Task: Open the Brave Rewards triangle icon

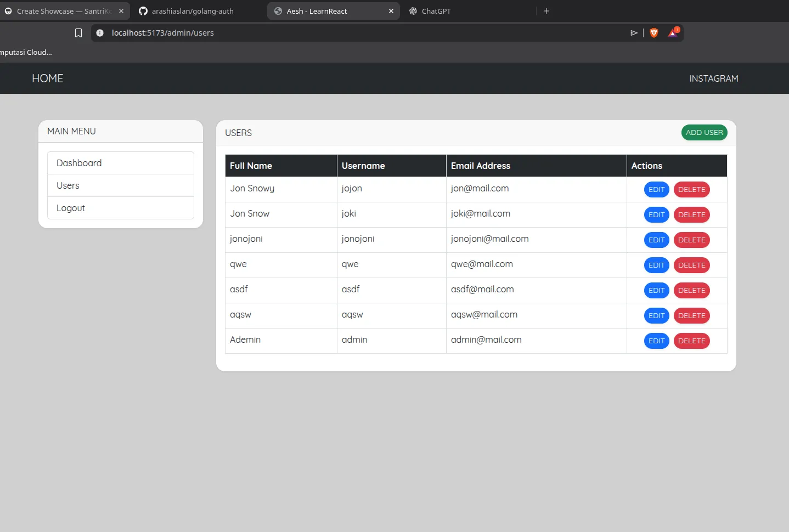Action: pyautogui.click(x=673, y=32)
